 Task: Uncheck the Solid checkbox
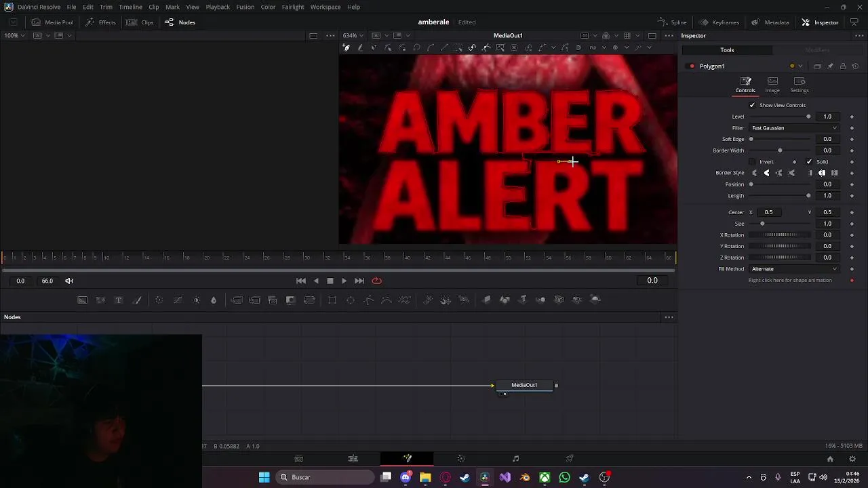click(x=809, y=162)
